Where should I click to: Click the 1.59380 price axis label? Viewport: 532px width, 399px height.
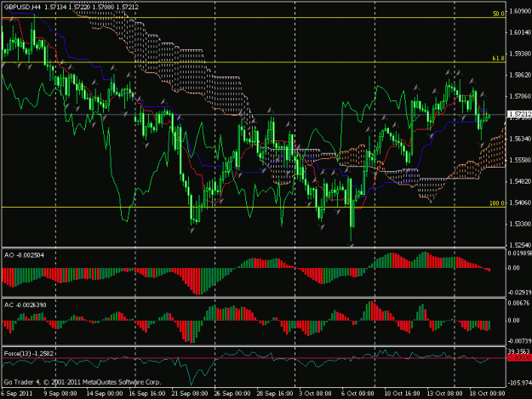520,54
